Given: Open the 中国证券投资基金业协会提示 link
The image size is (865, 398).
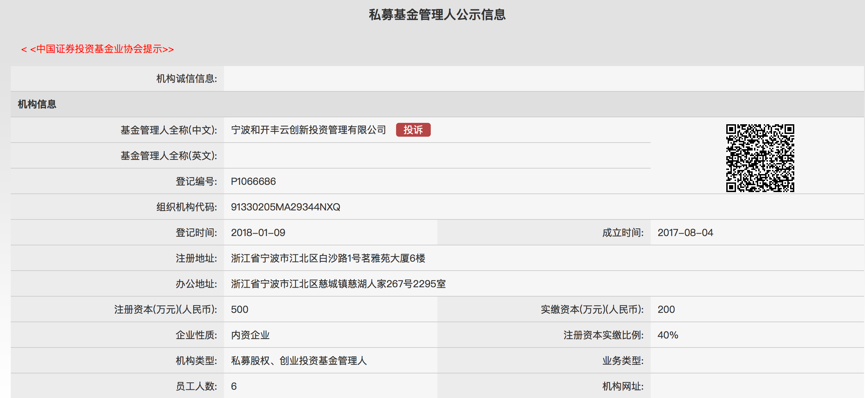Looking at the screenshot, I should [x=98, y=49].
